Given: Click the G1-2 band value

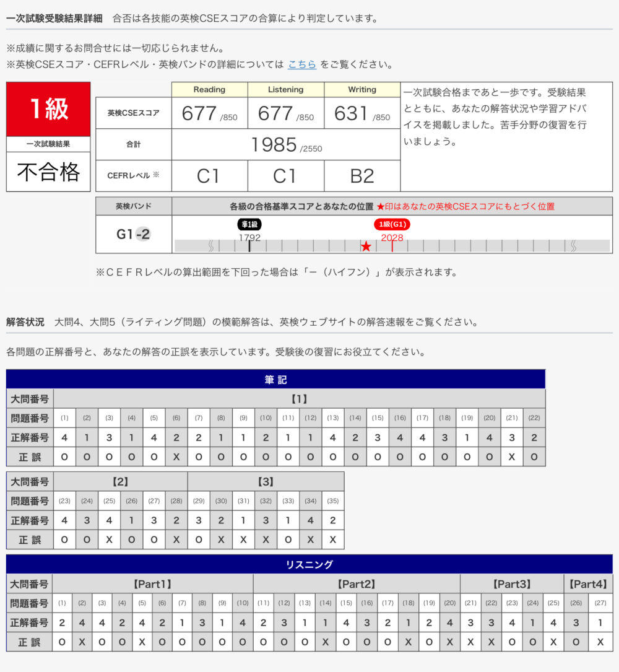Looking at the screenshot, I should [x=133, y=234].
